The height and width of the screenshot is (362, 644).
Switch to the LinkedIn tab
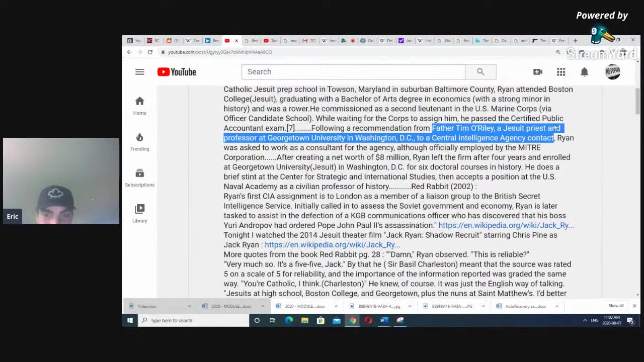(212, 41)
